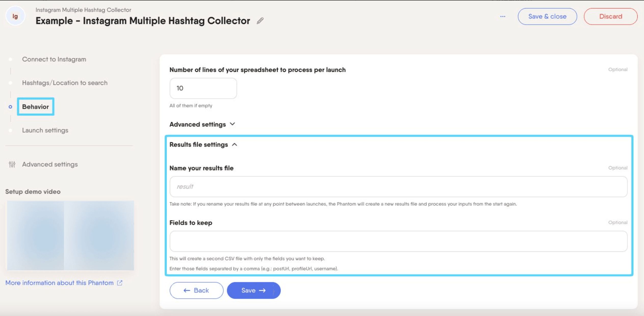This screenshot has height=316, width=644.
Task: Click the Fields to keep input
Action: 398,241
